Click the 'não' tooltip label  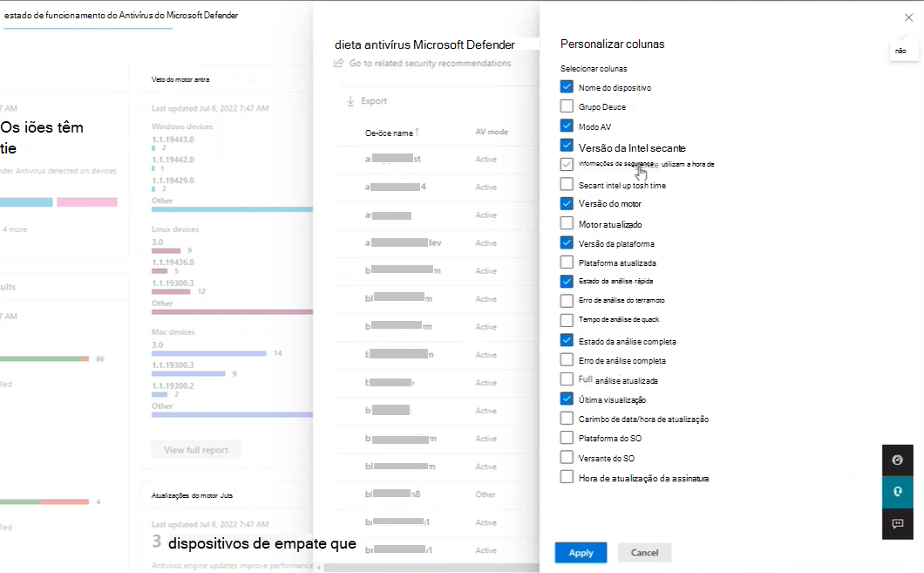900,51
